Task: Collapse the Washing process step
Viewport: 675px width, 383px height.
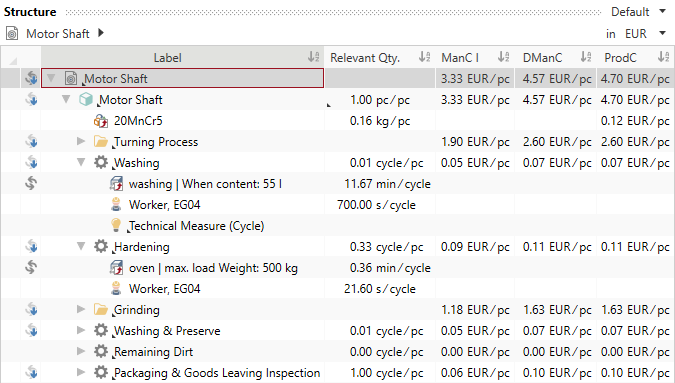Action: [x=81, y=163]
